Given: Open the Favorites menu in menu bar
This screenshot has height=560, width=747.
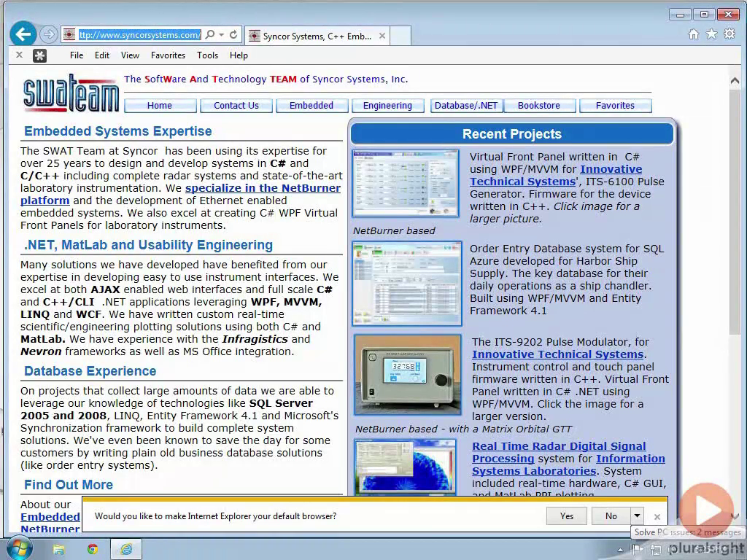Looking at the screenshot, I should 169,55.
